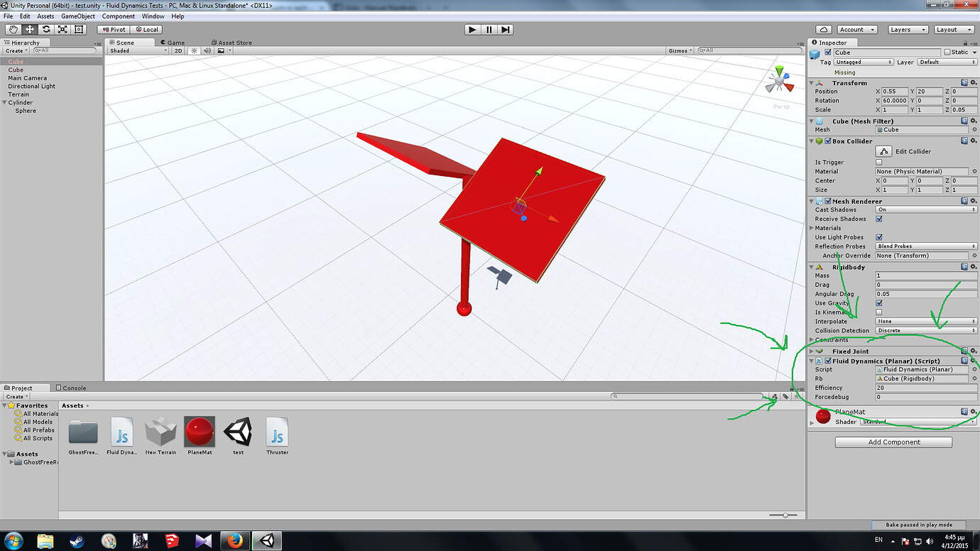
Task: Toggle the scene audio speaker icon
Action: (207, 50)
